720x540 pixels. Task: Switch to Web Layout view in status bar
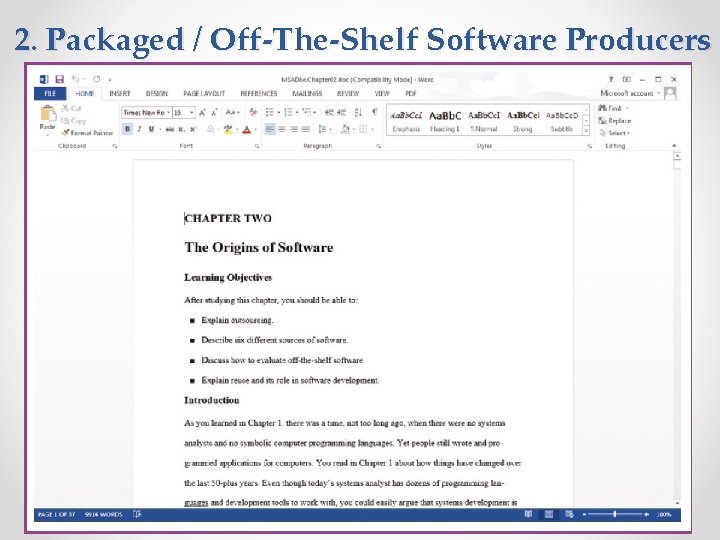coord(569,514)
